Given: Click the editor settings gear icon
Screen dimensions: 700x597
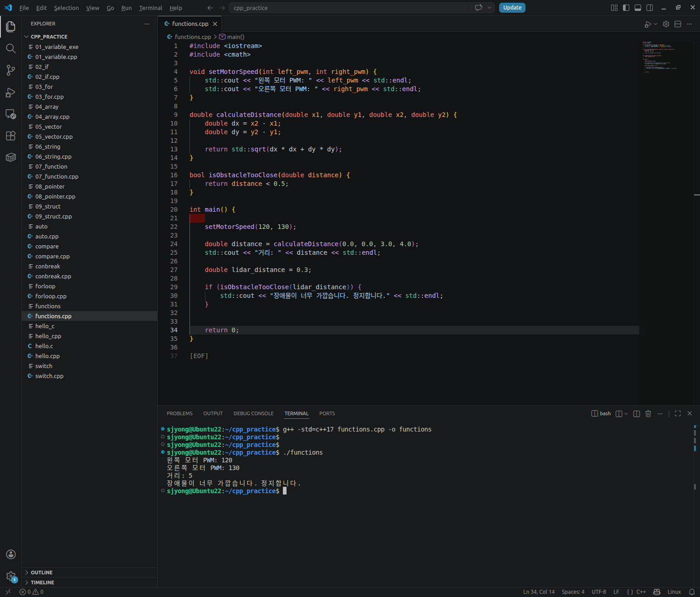Looking at the screenshot, I should coord(666,24).
